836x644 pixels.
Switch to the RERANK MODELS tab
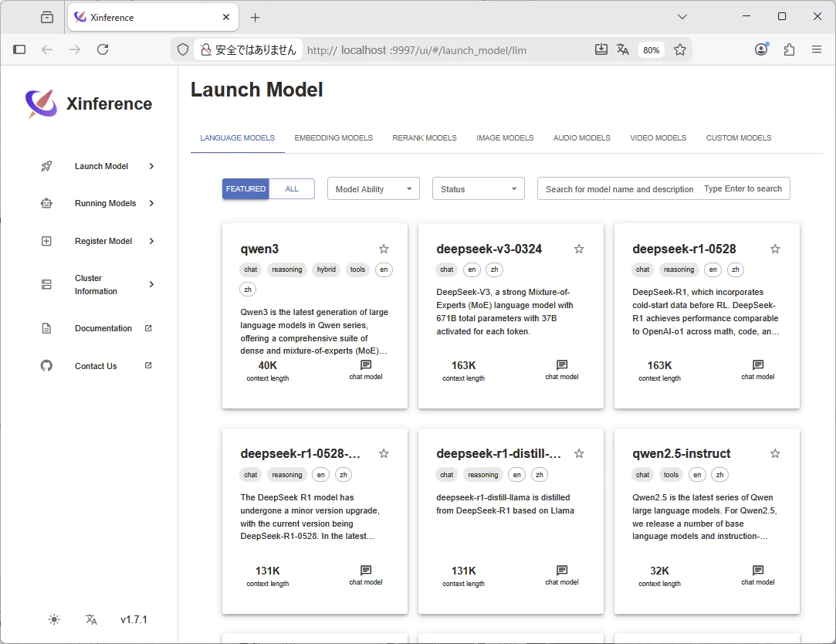pyautogui.click(x=425, y=137)
